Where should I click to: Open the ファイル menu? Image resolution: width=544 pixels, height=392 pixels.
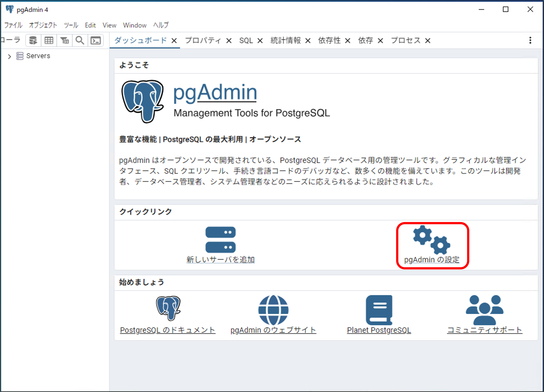point(13,25)
